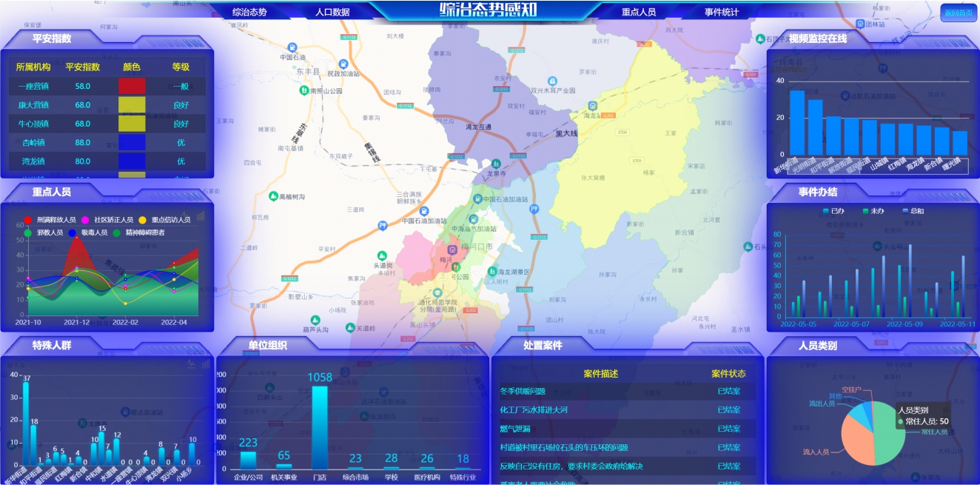Screen dimensions: 980x485
Task: Click line chart icon in 特殊人群 panel
Action: (191, 364)
